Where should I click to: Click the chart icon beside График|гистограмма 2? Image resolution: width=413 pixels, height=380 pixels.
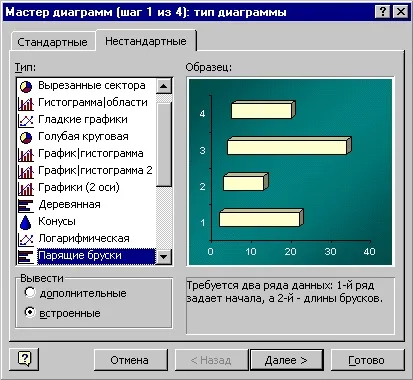coord(26,171)
